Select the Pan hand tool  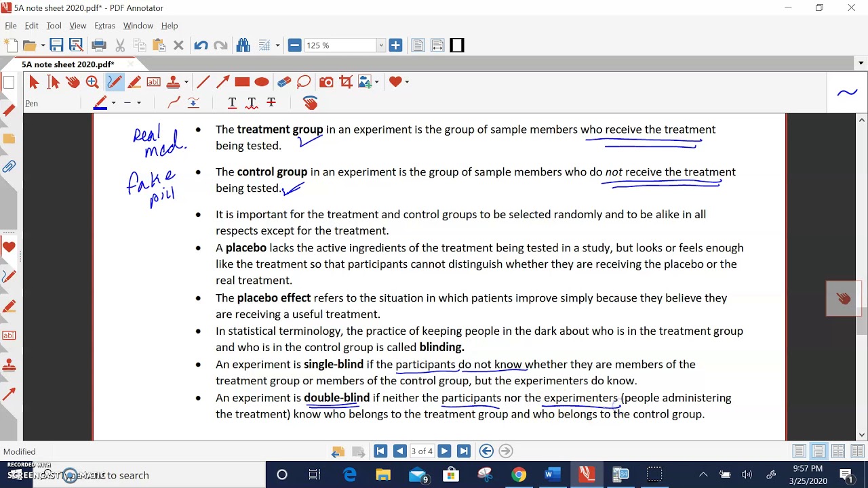point(73,82)
